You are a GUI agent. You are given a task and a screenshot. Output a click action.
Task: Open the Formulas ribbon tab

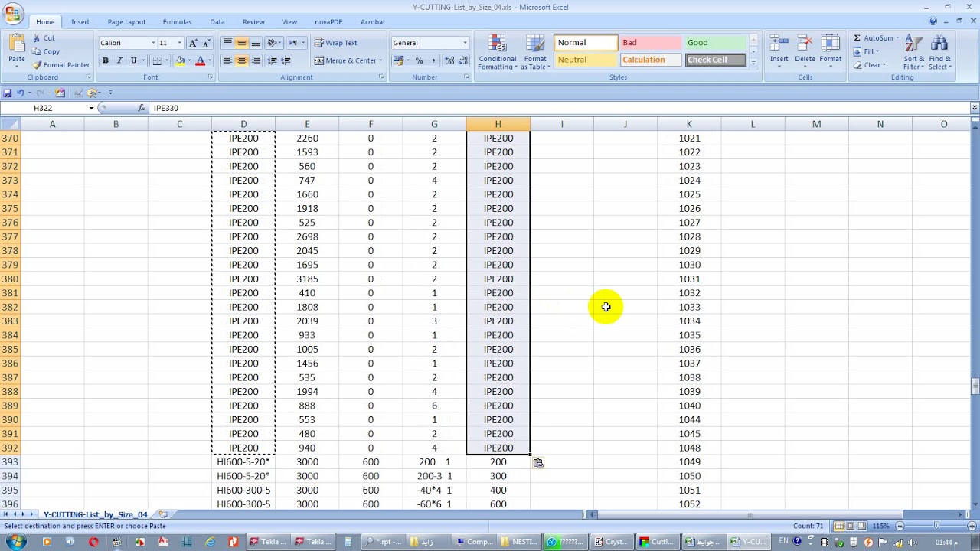click(177, 22)
